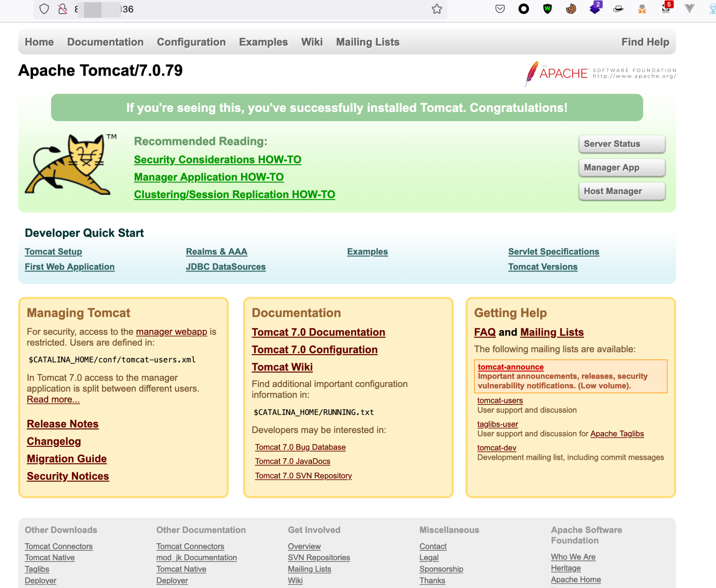Image resolution: width=716 pixels, height=588 pixels.
Task: Open the tomcat-dev mailing list link
Action: [497, 448]
